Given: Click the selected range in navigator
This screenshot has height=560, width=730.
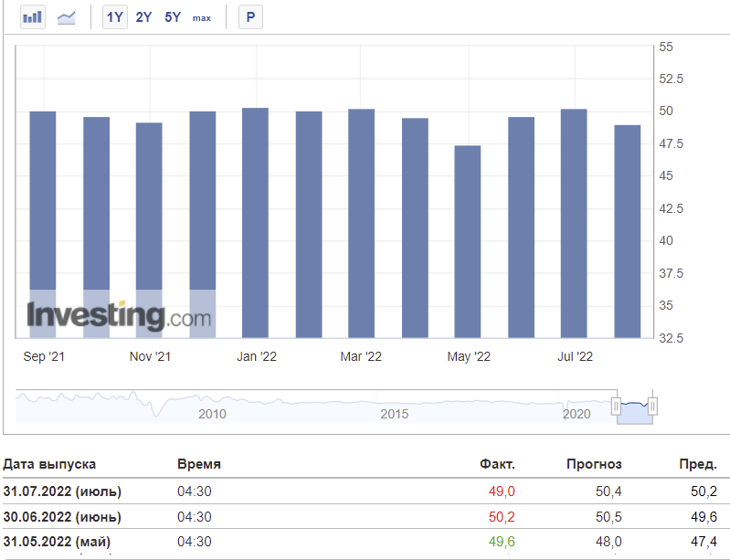Looking at the screenshot, I should pyautogui.click(x=635, y=407).
